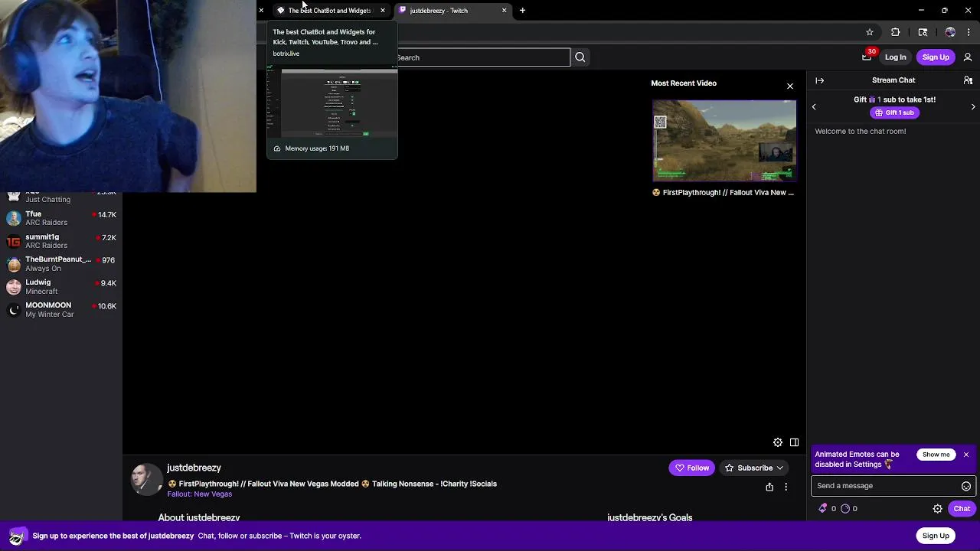Click the Sign Up button in bottom banner
The image size is (980, 551).
[x=936, y=536]
